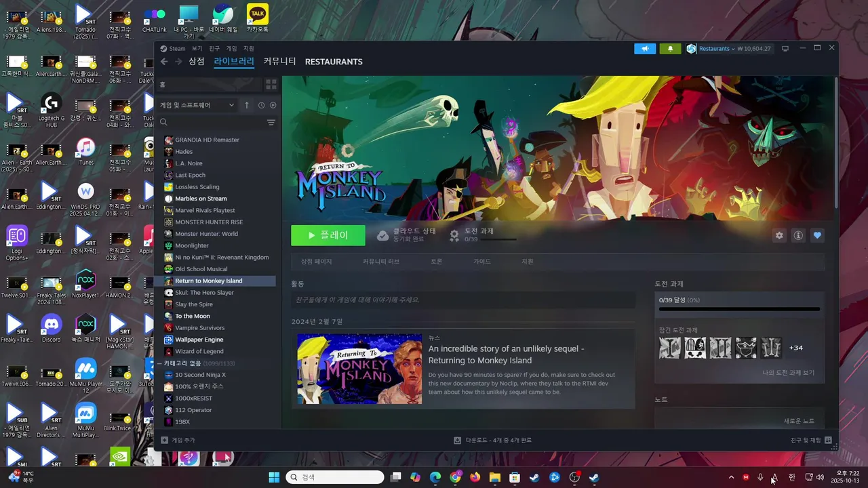Open the 게임 및 소프트웨어 dropdown
Image resolution: width=868 pixels, height=488 pixels.
coord(197,105)
